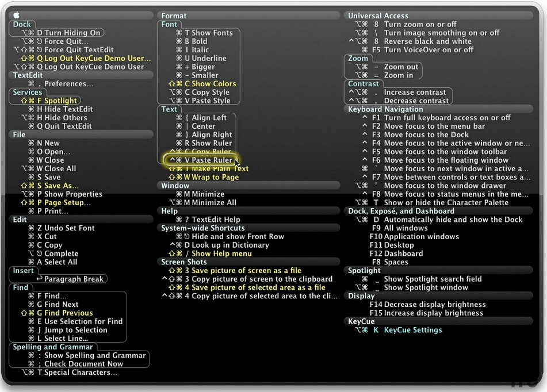This screenshot has height=392, width=547.
Task: Open KeyCue Settings entry
Action: [398, 330]
